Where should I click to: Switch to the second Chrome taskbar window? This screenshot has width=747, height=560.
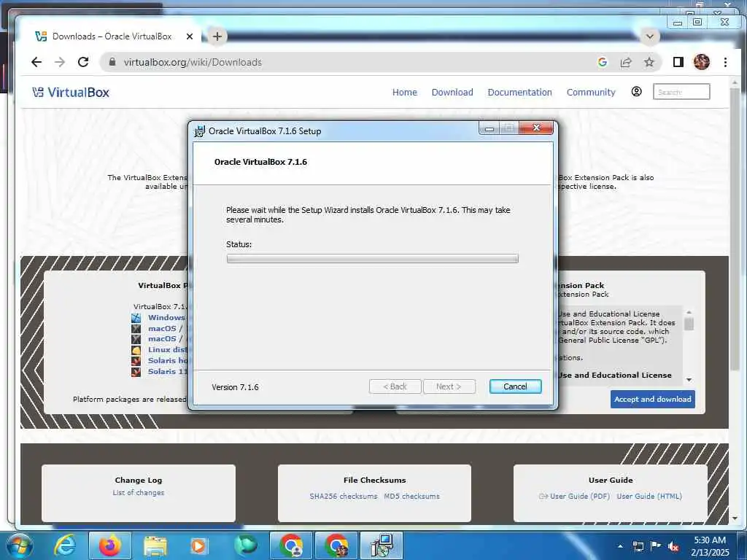pos(336,545)
